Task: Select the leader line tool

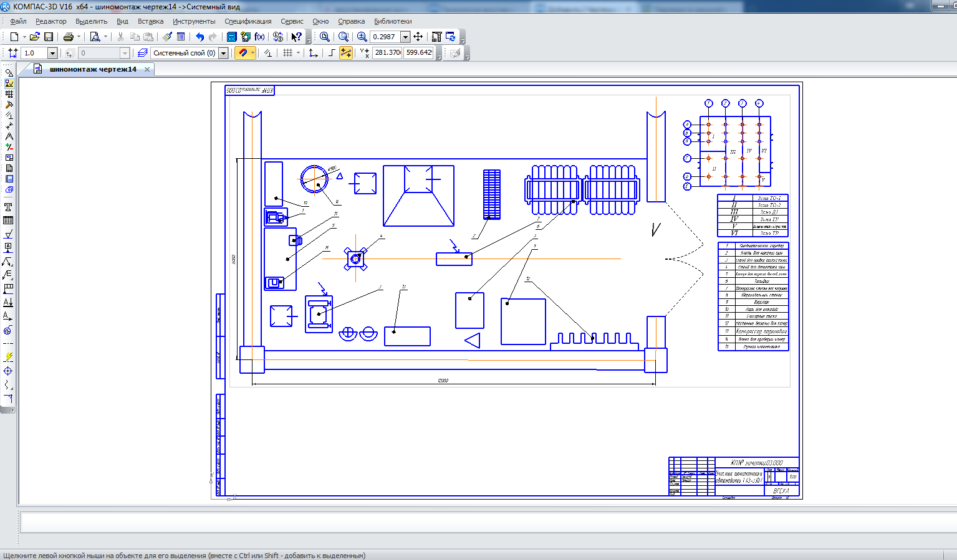Action: 8,261
